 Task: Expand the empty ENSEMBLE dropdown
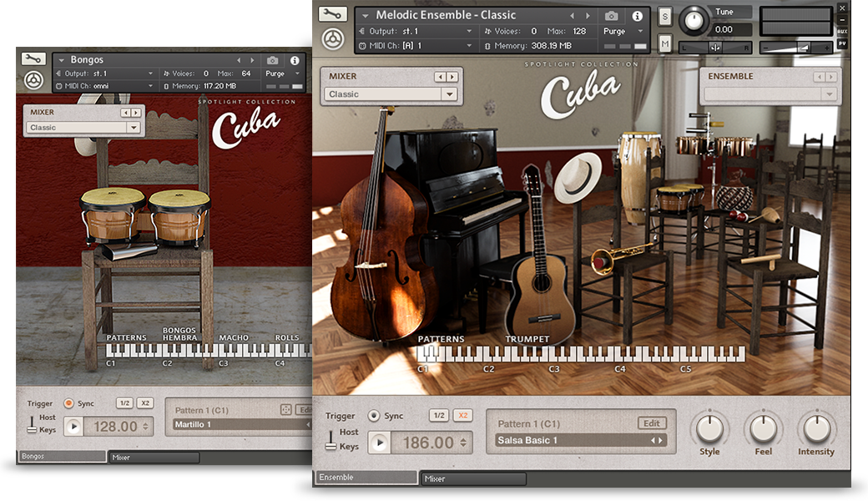(x=829, y=94)
